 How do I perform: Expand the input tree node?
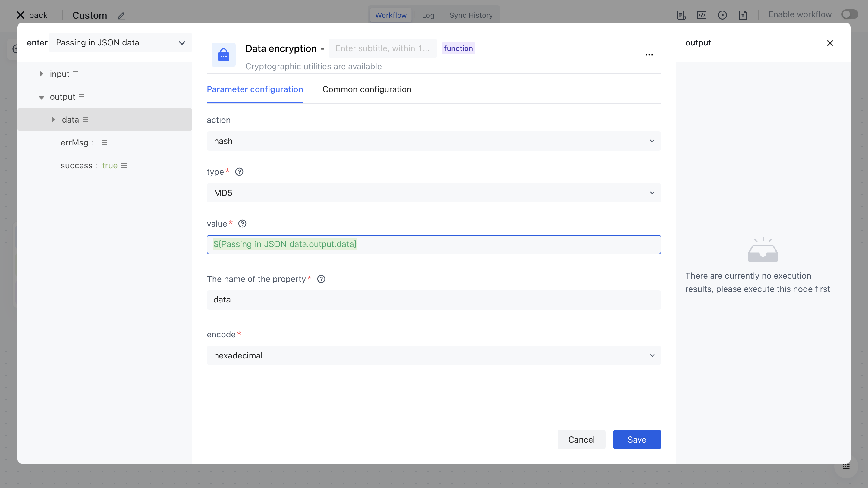pos(41,74)
